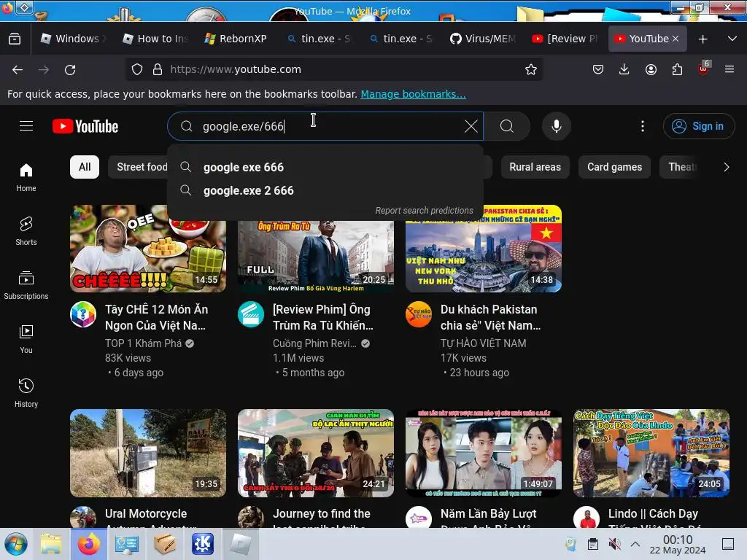Select the Street food filter chip
747x560 pixels.
pyautogui.click(x=139, y=167)
